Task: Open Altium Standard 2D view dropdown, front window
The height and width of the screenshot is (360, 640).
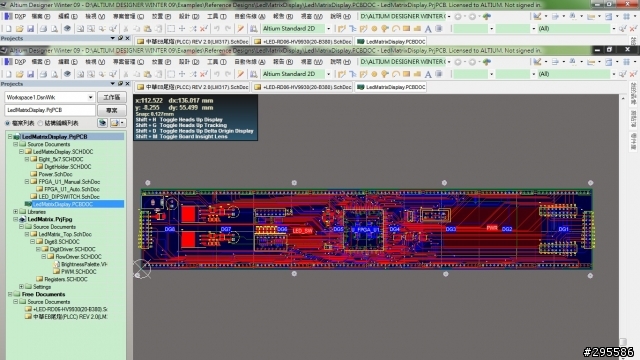Action: [x=329, y=74]
